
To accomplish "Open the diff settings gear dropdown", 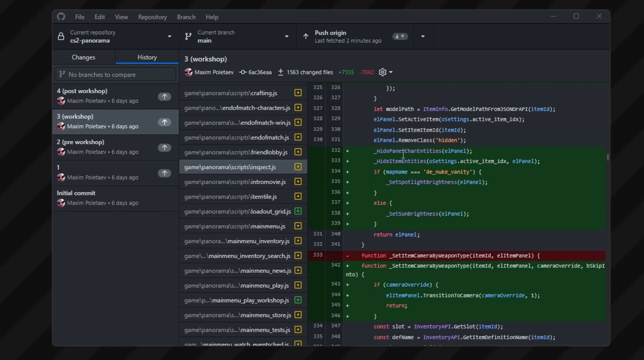I will pos(386,72).
